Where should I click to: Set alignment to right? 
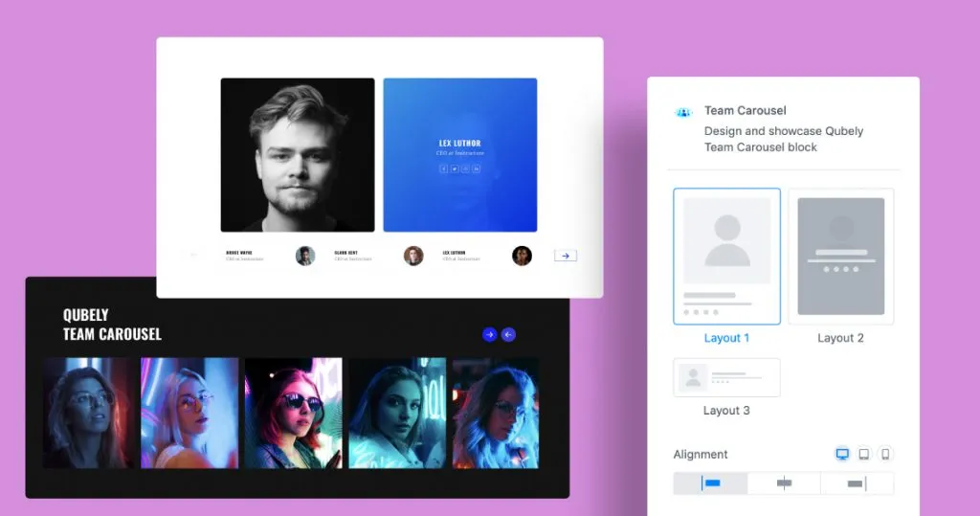pyautogui.click(x=857, y=483)
